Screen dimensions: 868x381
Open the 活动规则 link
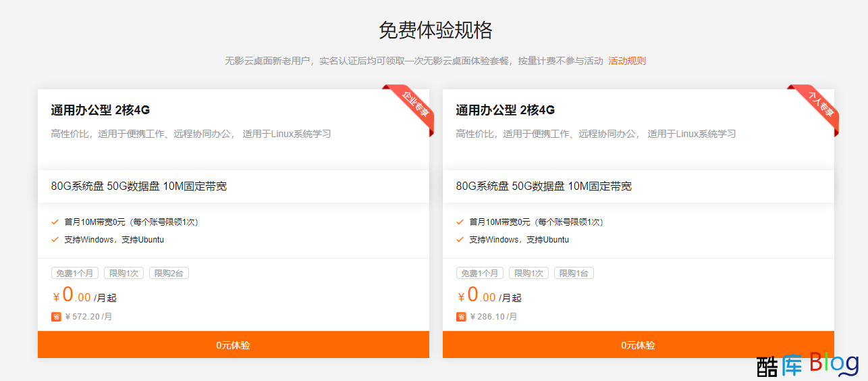(x=626, y=61)
